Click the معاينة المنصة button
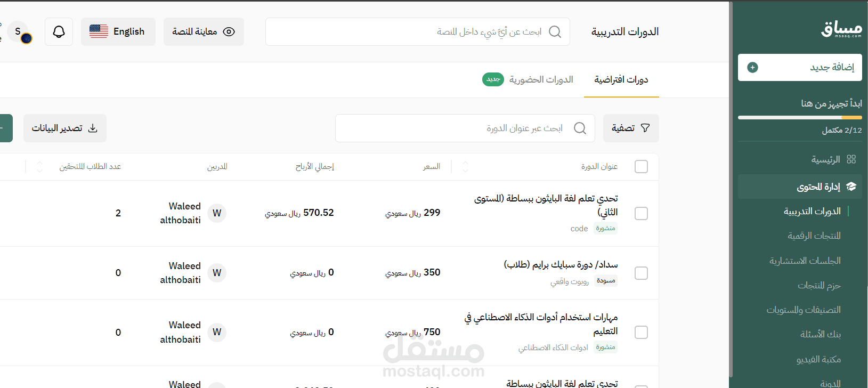 204,31
